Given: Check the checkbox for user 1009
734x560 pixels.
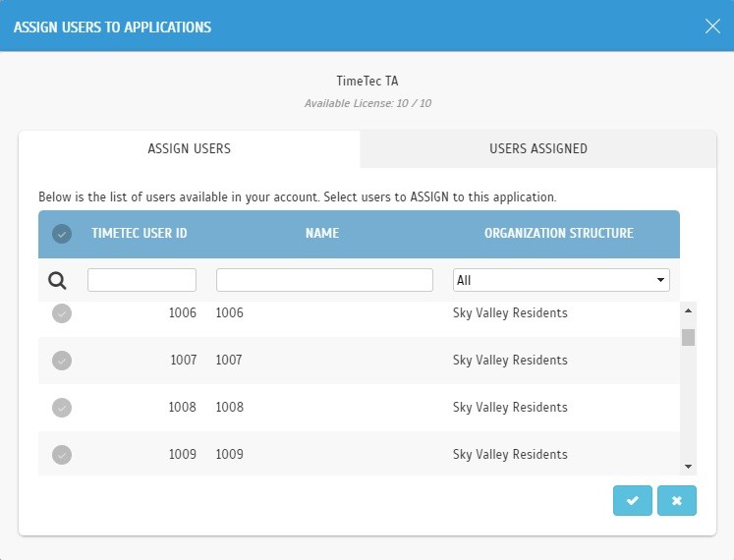Looking at the screenshot, I should tap(62, 455).
